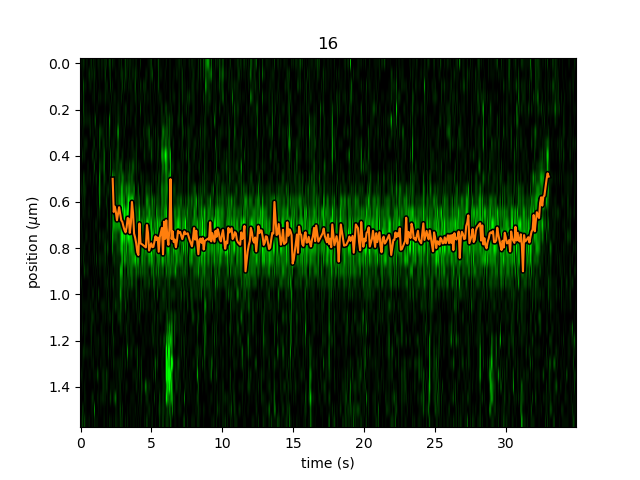Click y-axis tick label "1.2"
Screen dimensions: 640x480
pos(59,341)
